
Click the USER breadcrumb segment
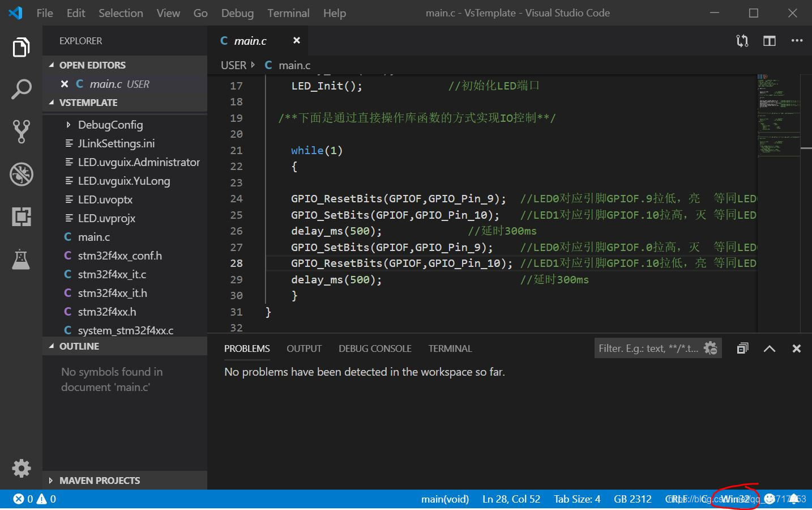pyautogui.click(x=233, y=65)
